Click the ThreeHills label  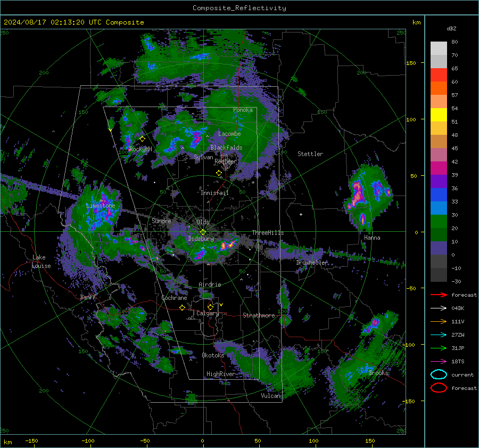pos(268,233)
